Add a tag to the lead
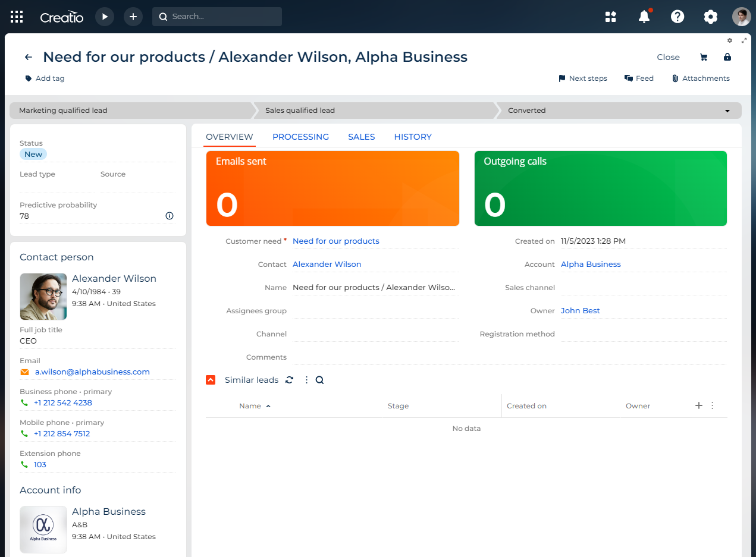 [x=45, y=78]
